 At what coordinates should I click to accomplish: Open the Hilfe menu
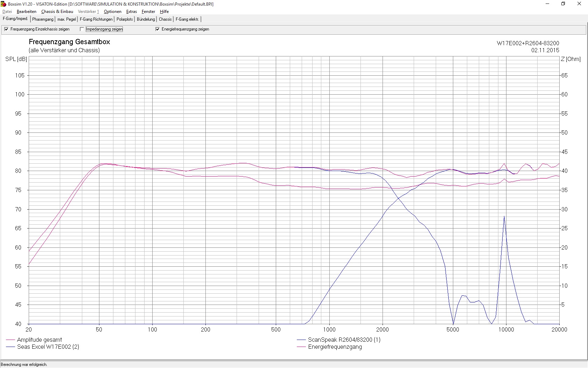pos(164,12)
